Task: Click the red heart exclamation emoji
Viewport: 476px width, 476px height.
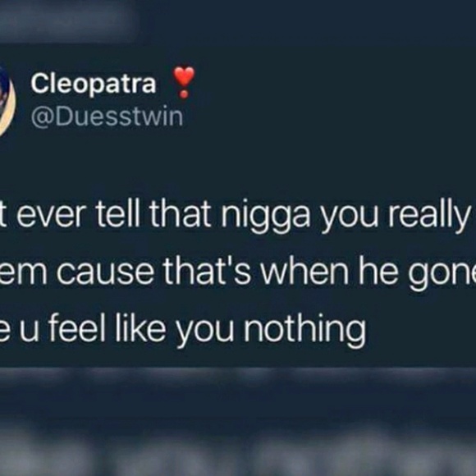Action: [x=183, y=82]
